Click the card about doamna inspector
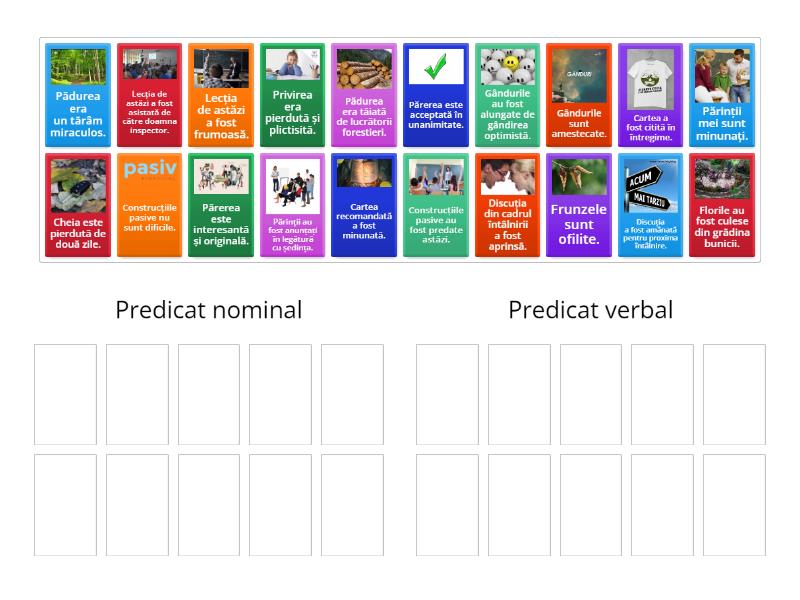800x600 pixels. 150,95
